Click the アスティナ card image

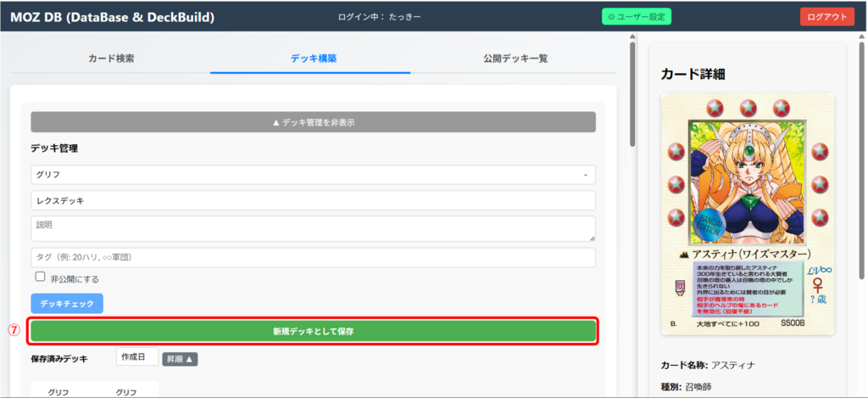pyautogui.click(x=747, y=214)
